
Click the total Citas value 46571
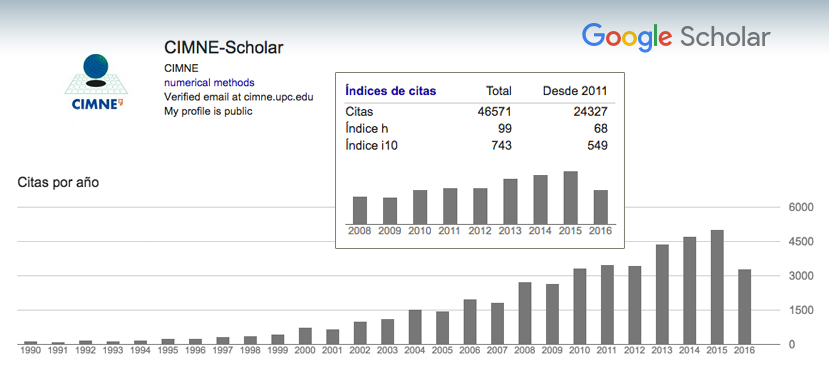494,112
